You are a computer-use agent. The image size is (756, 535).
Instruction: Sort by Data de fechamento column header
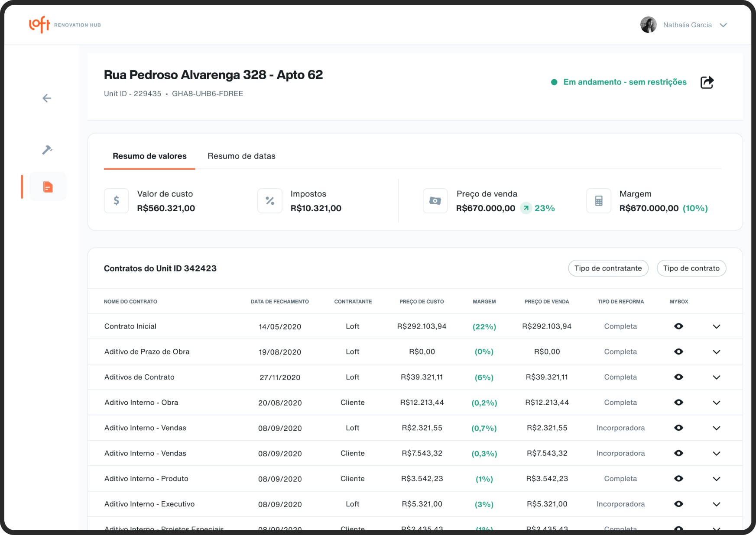click(x=279, y=302)
